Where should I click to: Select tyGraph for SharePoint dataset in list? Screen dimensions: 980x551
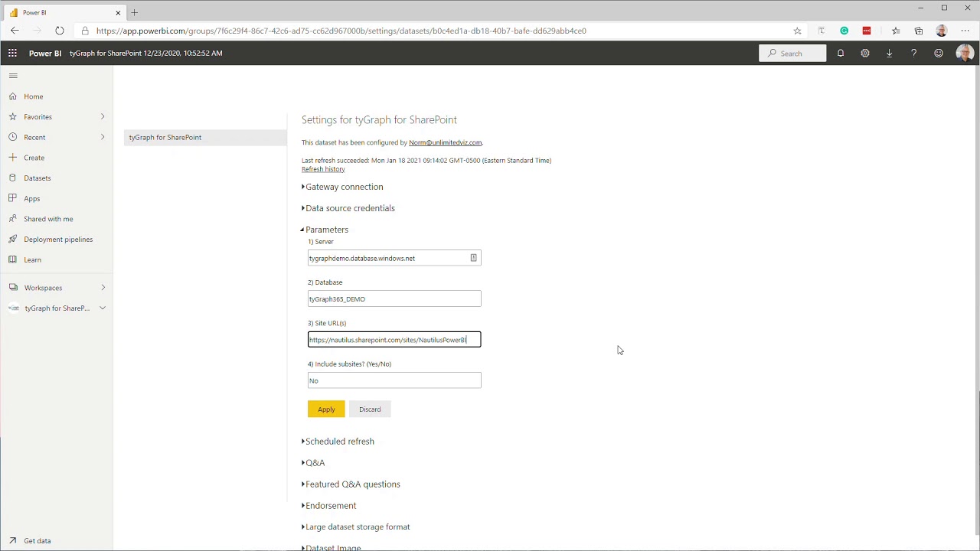pyautogui.click(x=205, y=138)
